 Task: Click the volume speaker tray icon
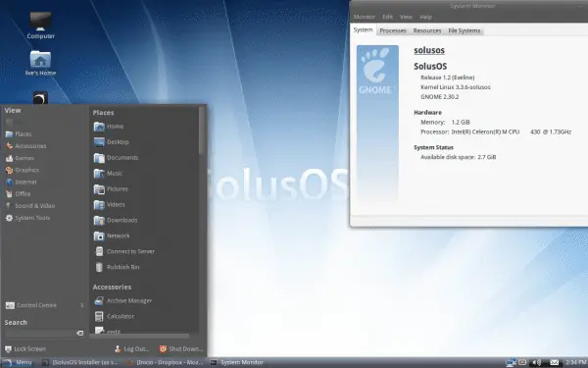click(x=537, y=362)
